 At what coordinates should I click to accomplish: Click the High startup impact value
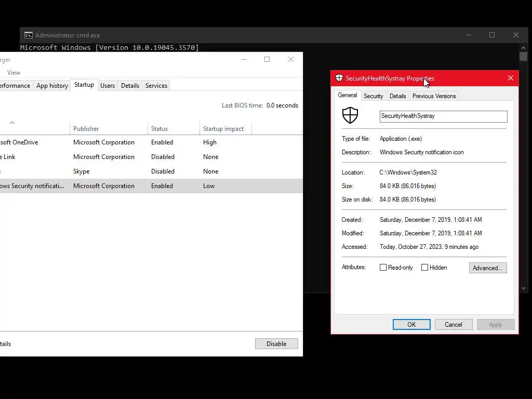click(210, 142)
